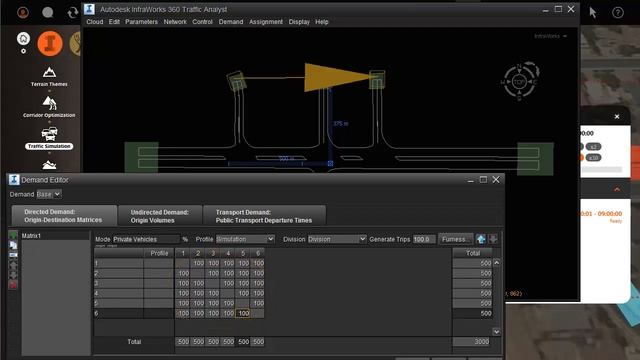The height and width of the screenshot is (360, 640).
Task: Open the help question mark icon
Action: pyautogui.click(x=618, y=13)
